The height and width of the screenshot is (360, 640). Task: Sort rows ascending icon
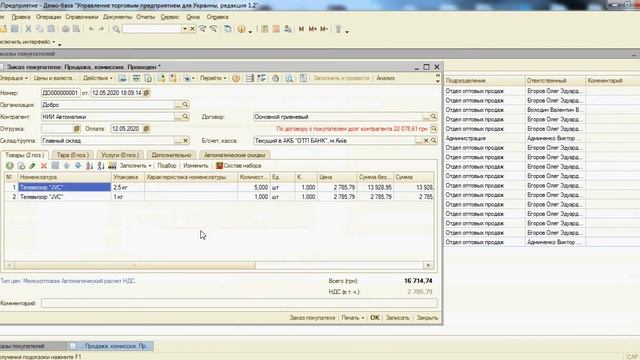(x=89, y=166)
